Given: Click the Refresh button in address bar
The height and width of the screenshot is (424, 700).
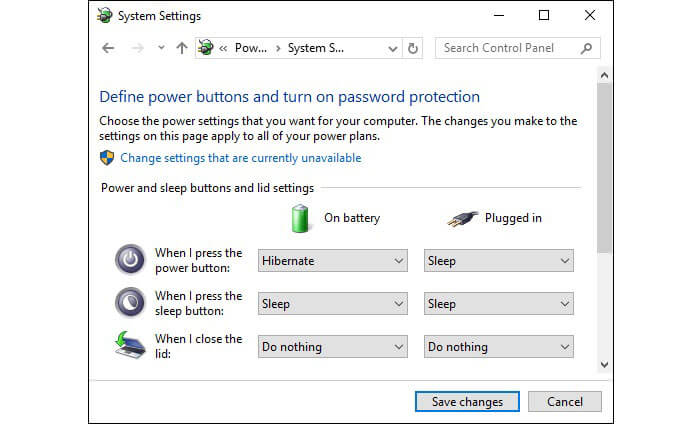Looking at the screenshot, I should pyautogui.click(x=413, y=48).
